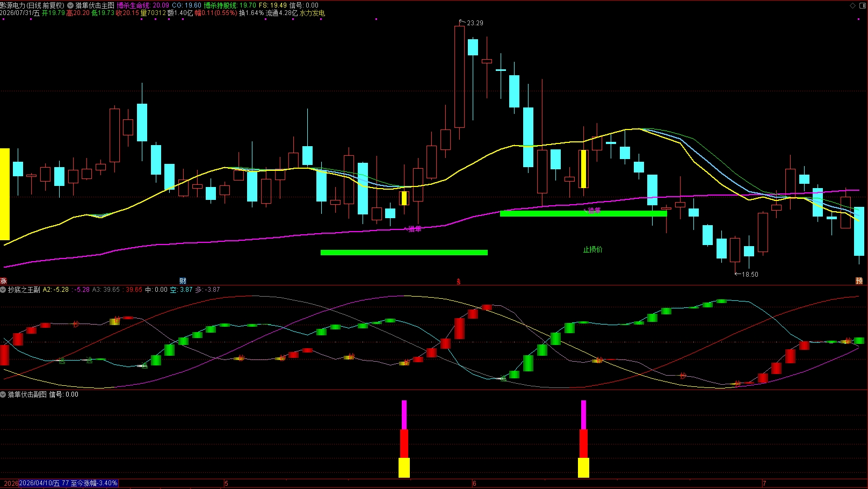Expand the 抄底之王副 indicator dropdown
Viewport: 868px width, 489px height.
pos(3,290)
